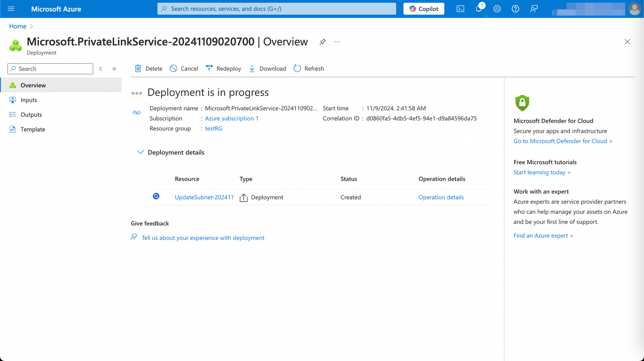Launch Copilot
Screen dimensions: 644x361
click(423, 9)
